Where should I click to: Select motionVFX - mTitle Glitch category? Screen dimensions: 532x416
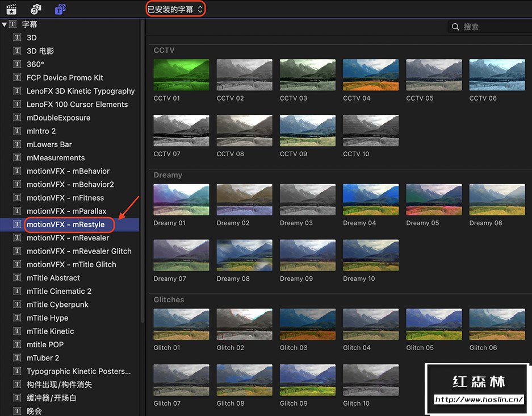71,264
